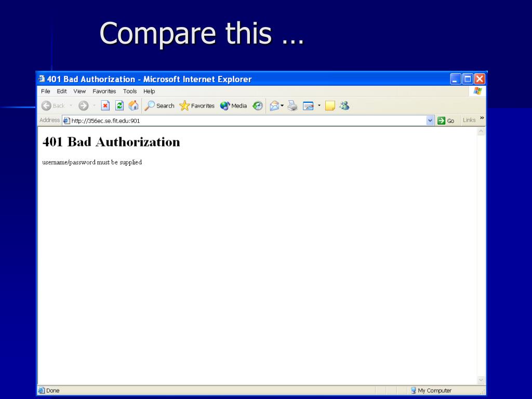Print the page with printer icon

(292, 106)
